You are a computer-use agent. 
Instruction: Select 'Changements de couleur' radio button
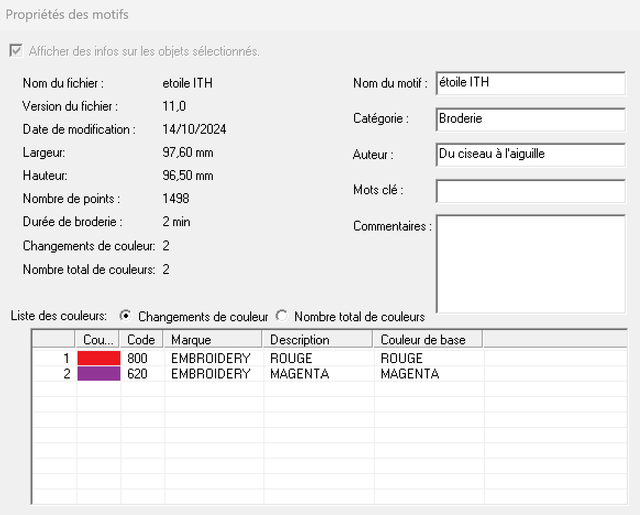tap(125, 316)
